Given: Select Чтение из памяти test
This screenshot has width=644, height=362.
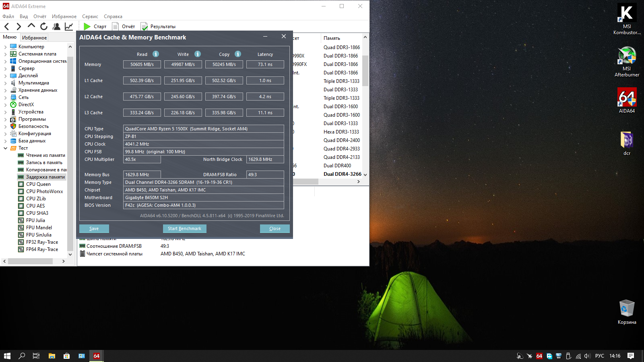Looking at the screenshot, I should pos(45,155).
